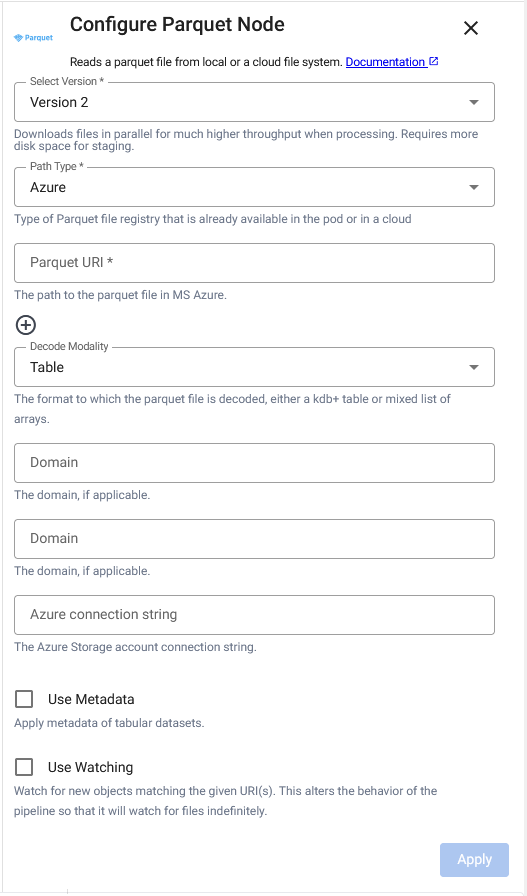Click the Domain field below Decode Modality

coord(254,463)
